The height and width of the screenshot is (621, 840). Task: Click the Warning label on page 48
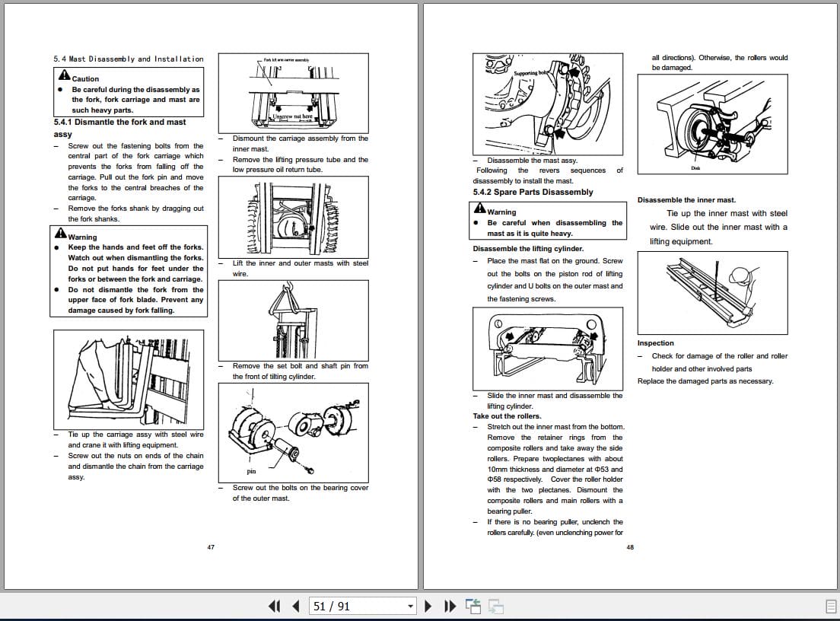pyautogui.click(x=501, y=212)
